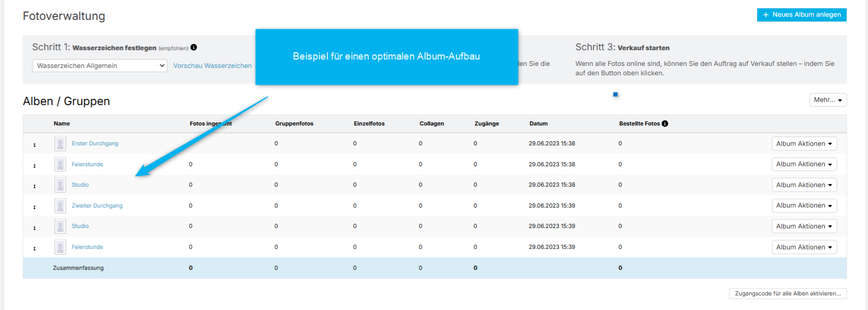This screenshot has width=868, height=310.
Task: Open the Erster Durchgang album link
Action: pyautogui.click(x=95, y=143)
